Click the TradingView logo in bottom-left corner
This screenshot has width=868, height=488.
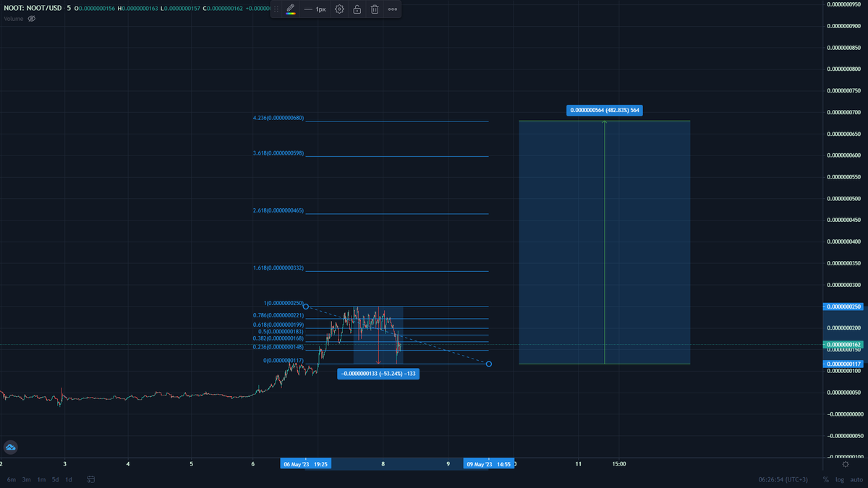click(x=10, y=447)
